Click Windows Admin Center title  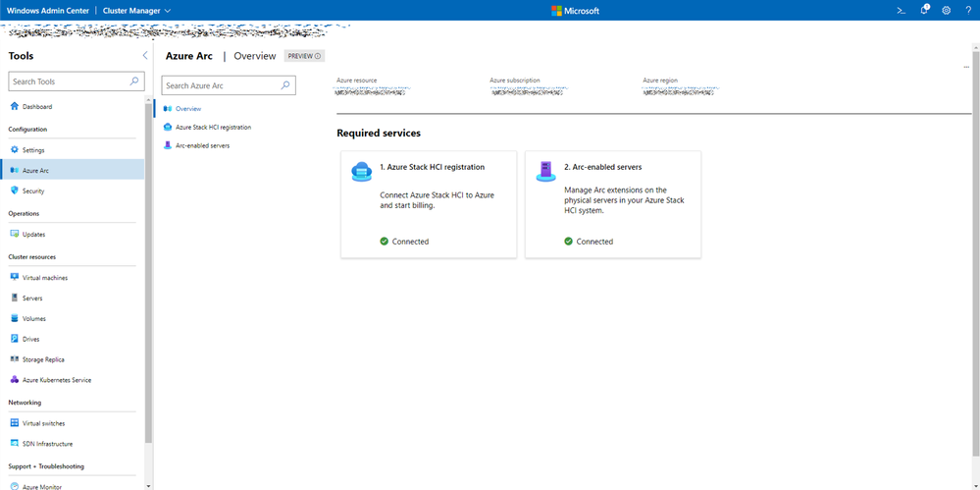click(48, 11)
